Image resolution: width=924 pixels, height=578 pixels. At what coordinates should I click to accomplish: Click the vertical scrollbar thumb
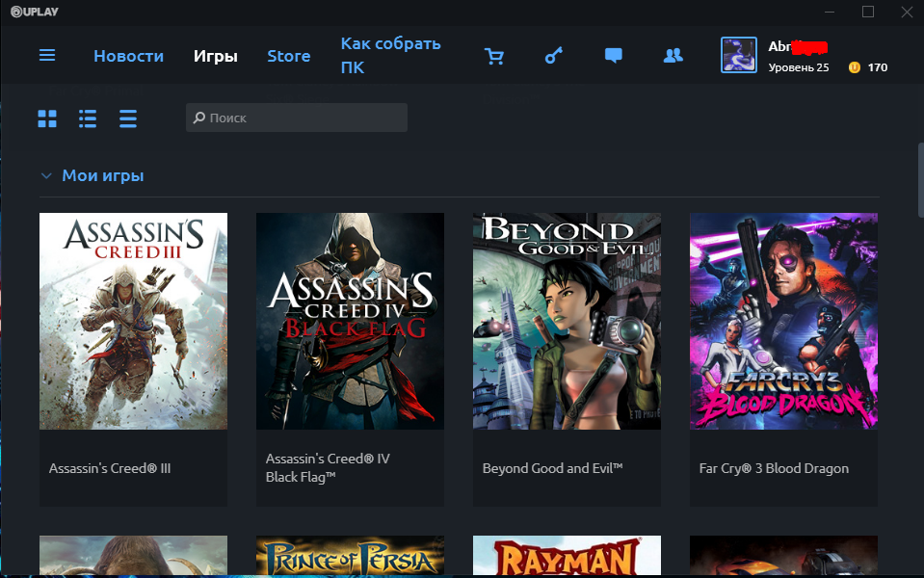[x=920, y=180]
